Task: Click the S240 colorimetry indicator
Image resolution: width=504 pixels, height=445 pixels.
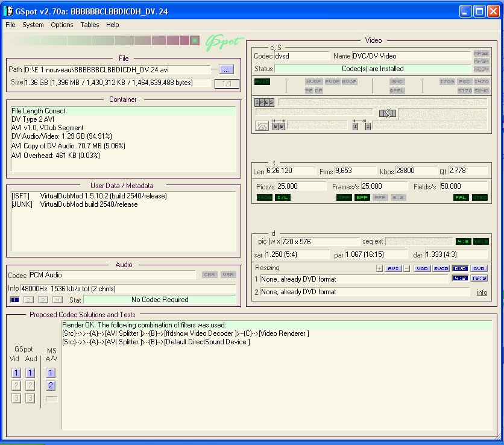Action: tap(481, 90)
